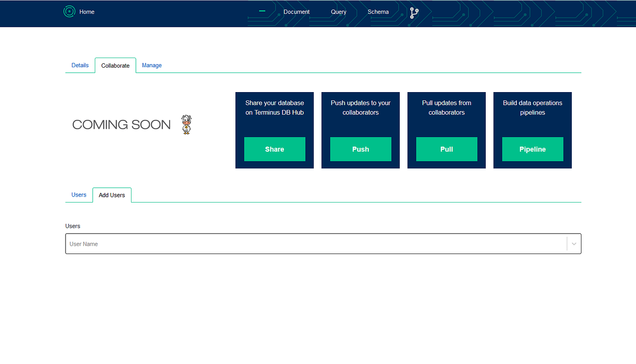
Task: Click the cow mascot image
Action: click(x=187, y=125)
